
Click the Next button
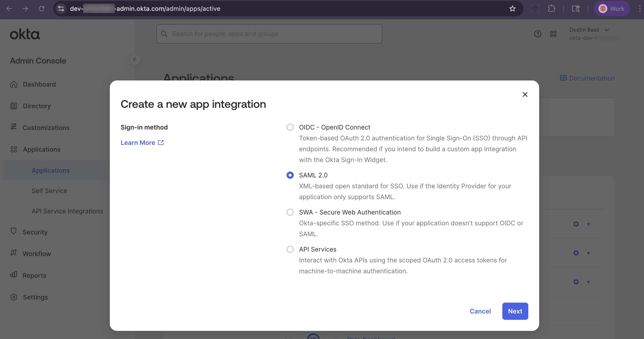[x=515, y=311]
